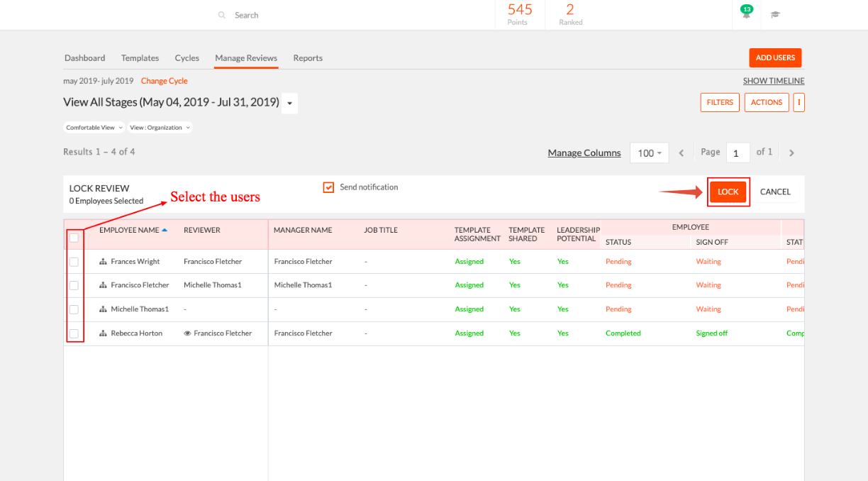Go to previous page arrow
This screenshot has height=481, width=868.
pos(681,153)
